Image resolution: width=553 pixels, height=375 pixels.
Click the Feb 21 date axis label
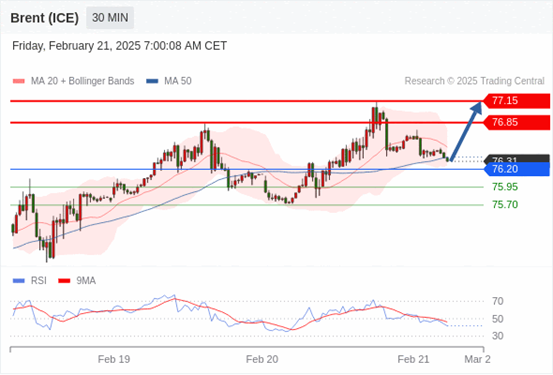pos(413,359)
